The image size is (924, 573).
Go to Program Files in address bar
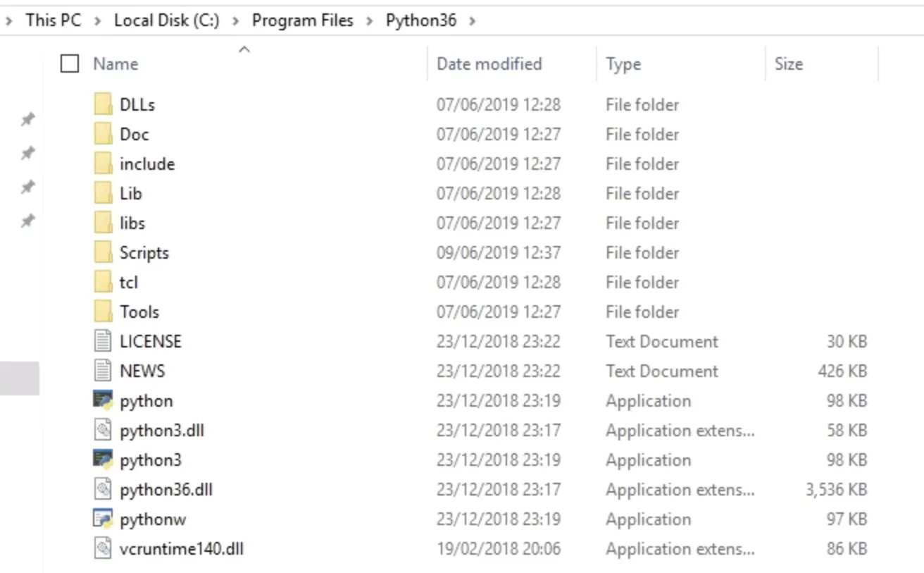click(302, 20)
